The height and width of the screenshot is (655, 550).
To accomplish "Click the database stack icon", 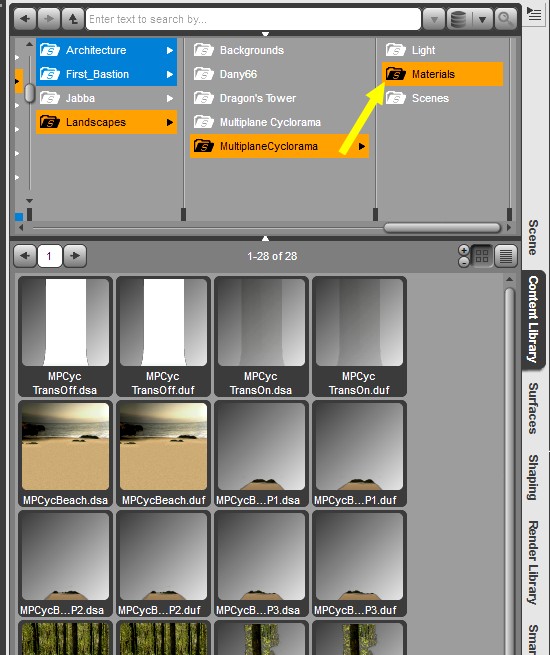I will (x=459, y=19).
